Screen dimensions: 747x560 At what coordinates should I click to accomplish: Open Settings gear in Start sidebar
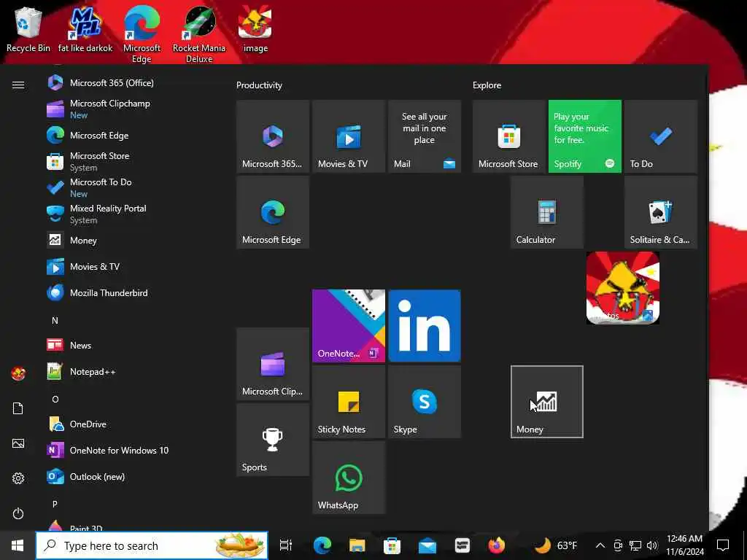pos(18,478)
